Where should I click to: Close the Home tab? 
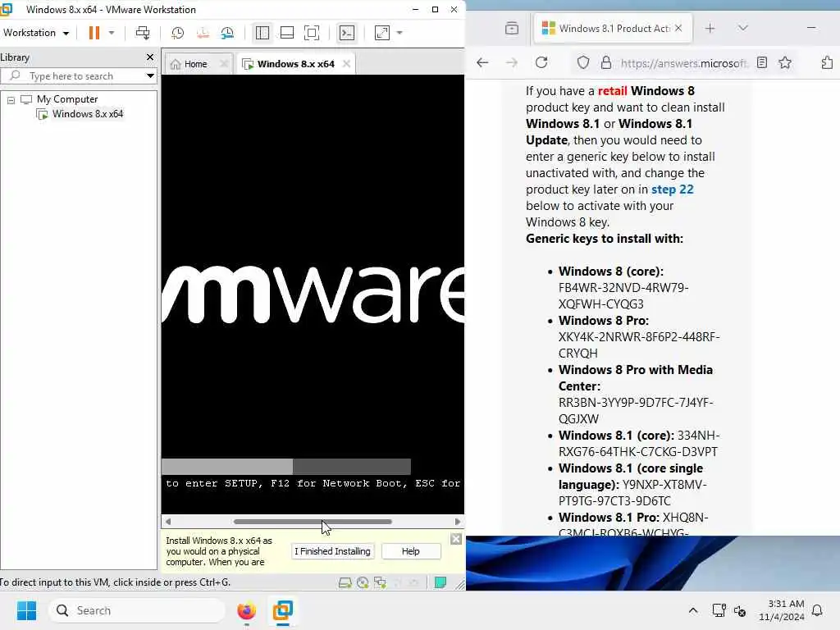(x=224, y=64)
